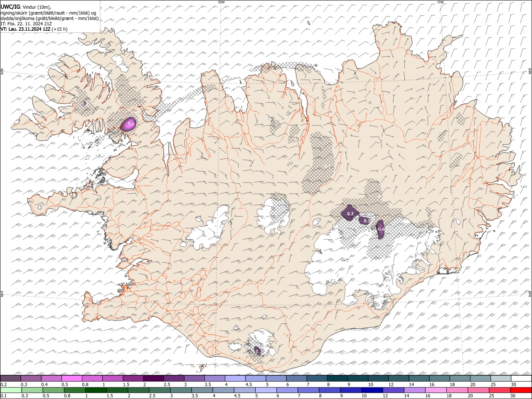The width and height of the screenshot is (532, 399).
Task: Pick the royal blue 8 swatch on rain scale
Action: (329, 390)
